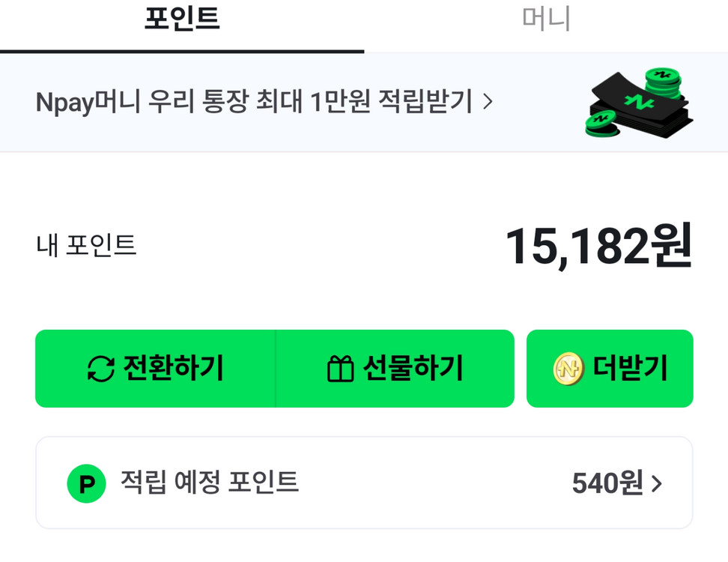The height and width of the screenshot is (562, 728).
Task: Open the 적립 예정 포인트 chevron arrow
Action: (x=658, y=484)
